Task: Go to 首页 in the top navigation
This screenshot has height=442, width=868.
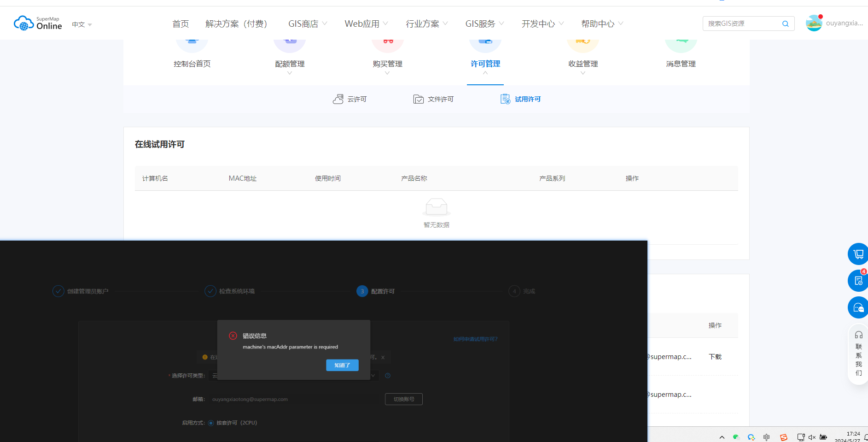Action: 181,24
